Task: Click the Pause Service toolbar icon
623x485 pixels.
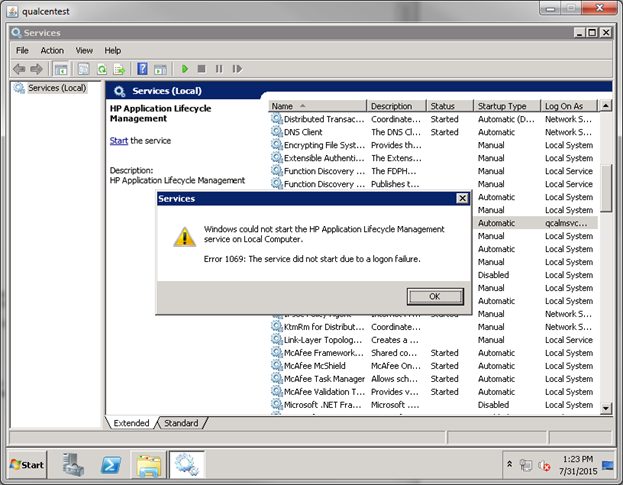Action: click(x=219, y=69)
